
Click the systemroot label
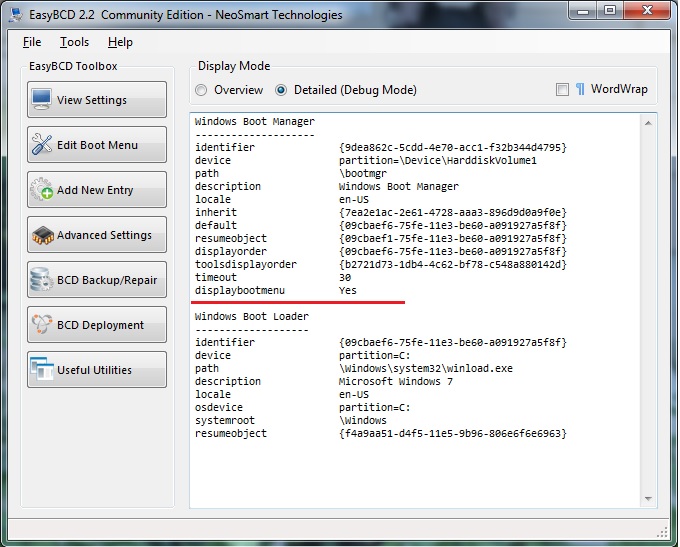(x=225, y=420)
